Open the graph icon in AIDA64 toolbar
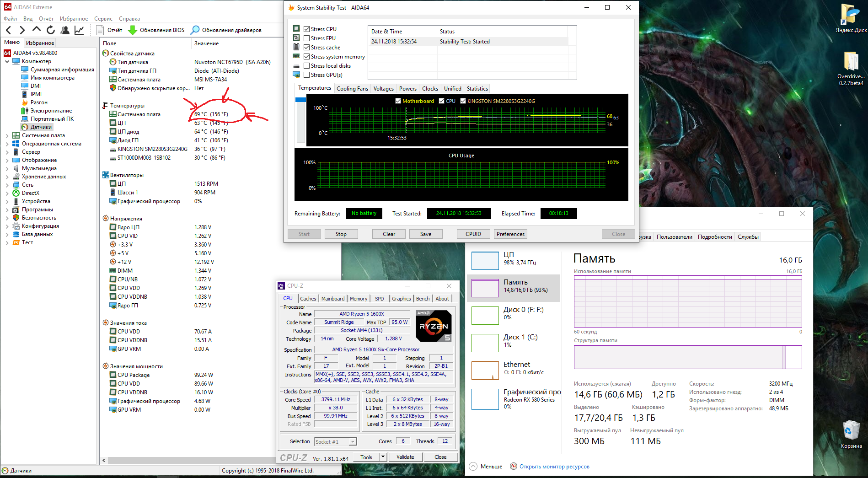 click(79, 30)
